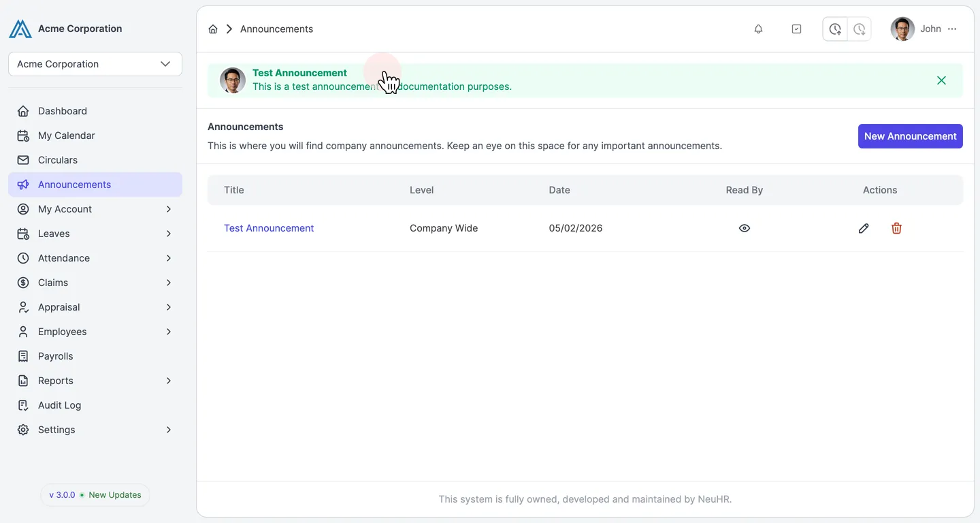Expand the Reports chevron

[x=168, y=381]
